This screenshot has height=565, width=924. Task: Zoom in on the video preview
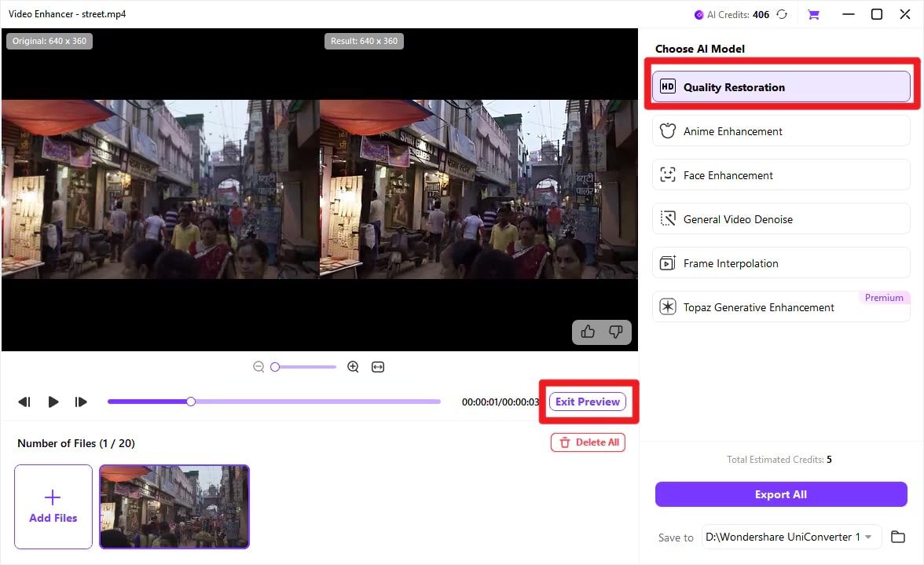[353, 366]
